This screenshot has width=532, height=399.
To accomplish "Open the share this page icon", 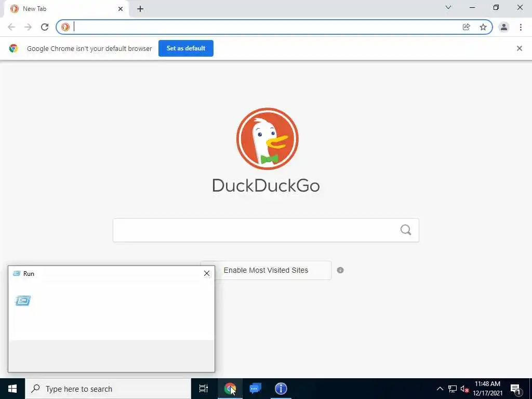I will 466,27.
